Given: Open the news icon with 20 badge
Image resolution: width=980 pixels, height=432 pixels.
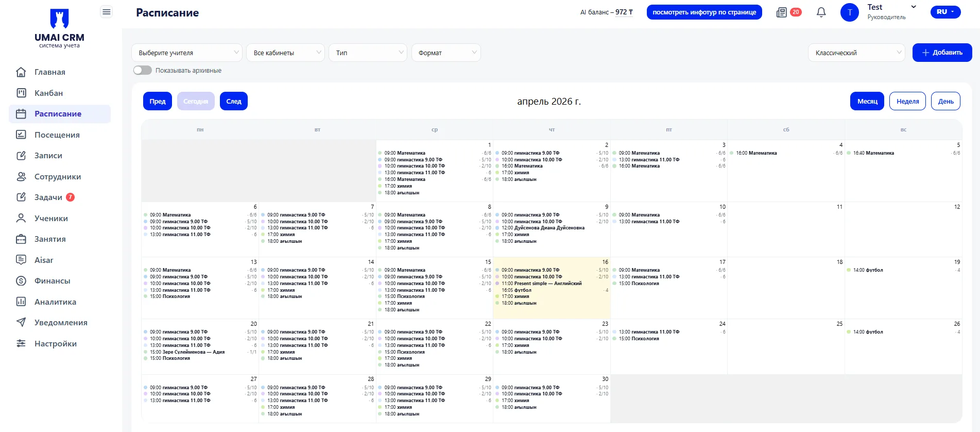Looking at the screenshot, I should pos(782,12).
